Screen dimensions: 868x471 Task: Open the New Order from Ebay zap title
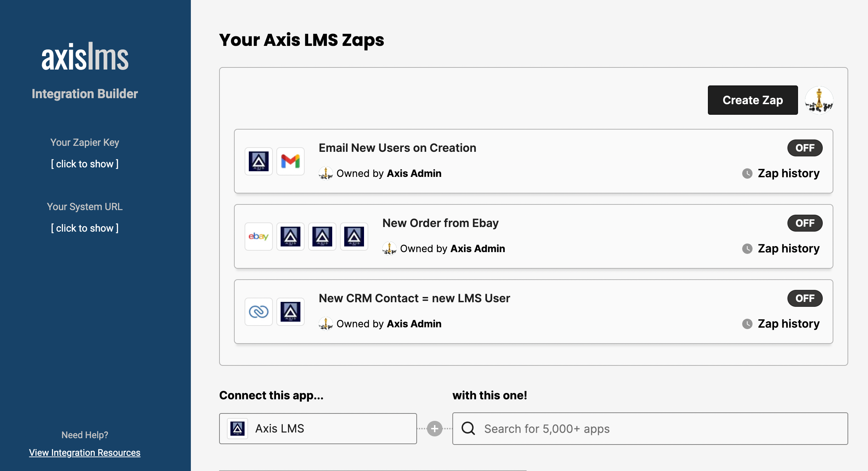(x=440, y=223)
